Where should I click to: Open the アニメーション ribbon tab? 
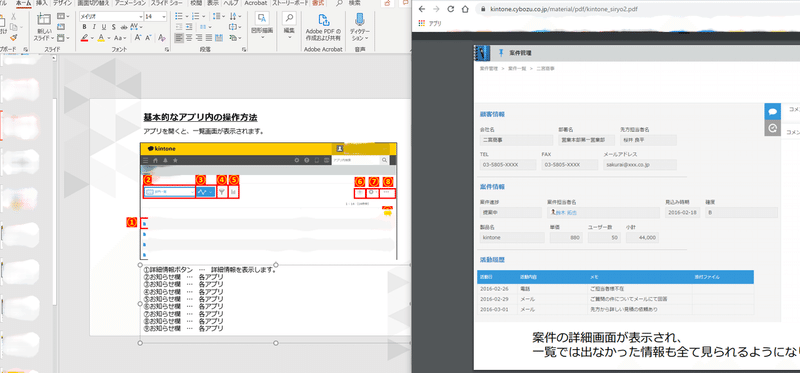tap(129, 3)
